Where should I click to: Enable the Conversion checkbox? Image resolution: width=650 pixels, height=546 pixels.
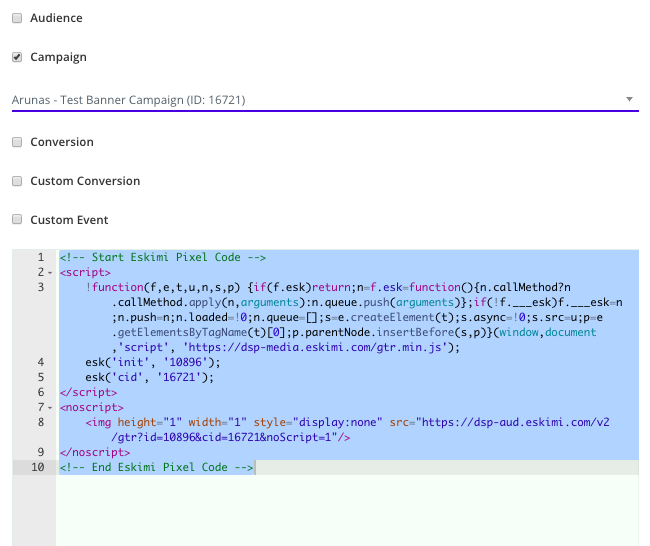[17, 142]
